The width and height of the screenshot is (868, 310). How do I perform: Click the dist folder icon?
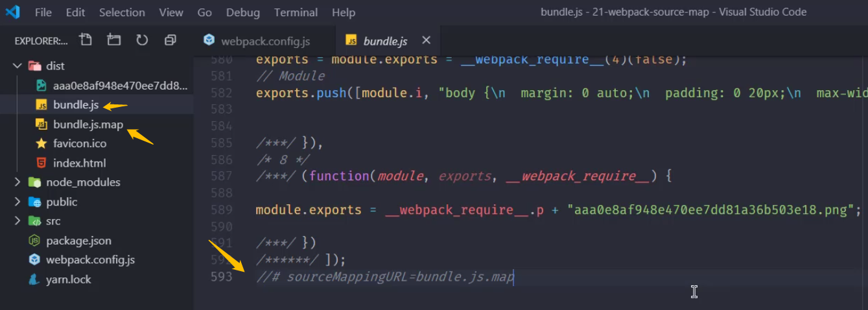[34, 66]
